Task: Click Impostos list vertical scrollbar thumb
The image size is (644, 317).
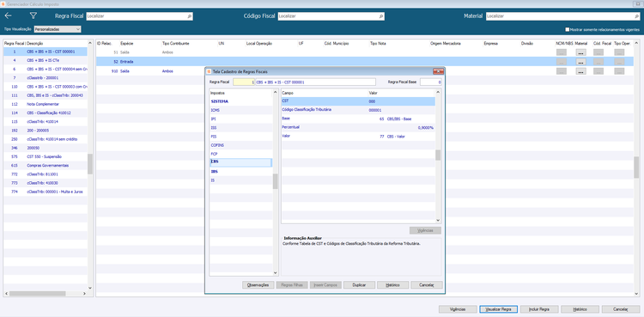Action: click(275, 181)
